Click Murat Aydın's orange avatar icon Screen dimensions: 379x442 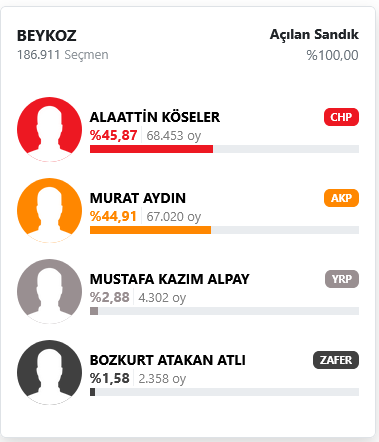click(49, 210)
